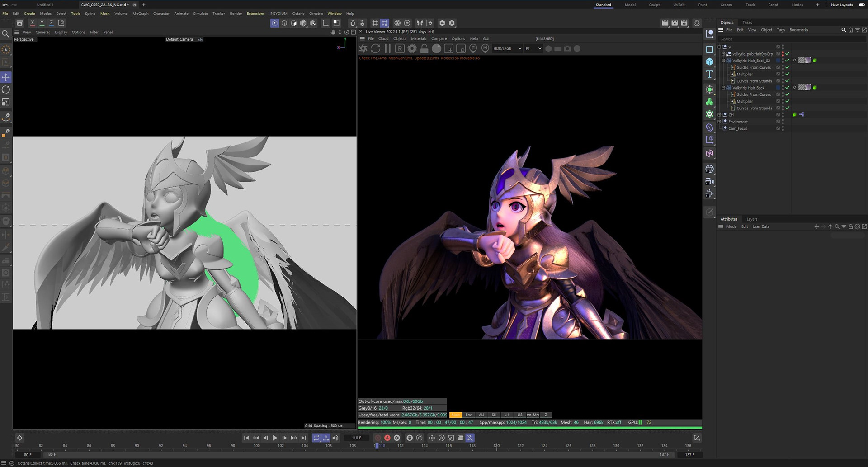Select the Move tool in the left toolbar
The height and width of the screenshot is (467, 868).
tap(6, 77)
